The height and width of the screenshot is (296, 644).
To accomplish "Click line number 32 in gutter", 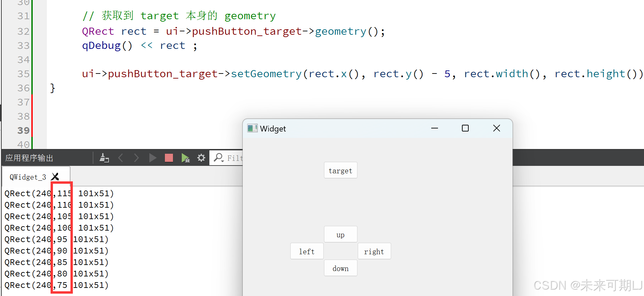I will [24, 31].
